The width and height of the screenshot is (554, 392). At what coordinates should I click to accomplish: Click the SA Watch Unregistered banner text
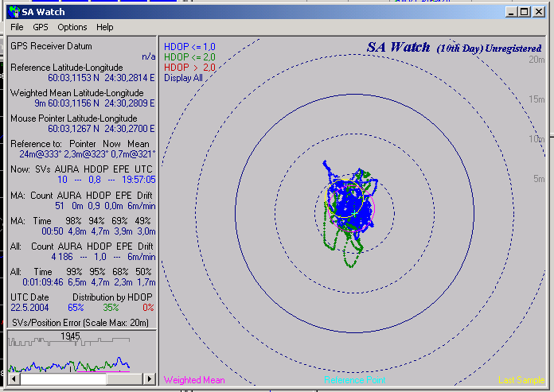[x=454, y=47]
